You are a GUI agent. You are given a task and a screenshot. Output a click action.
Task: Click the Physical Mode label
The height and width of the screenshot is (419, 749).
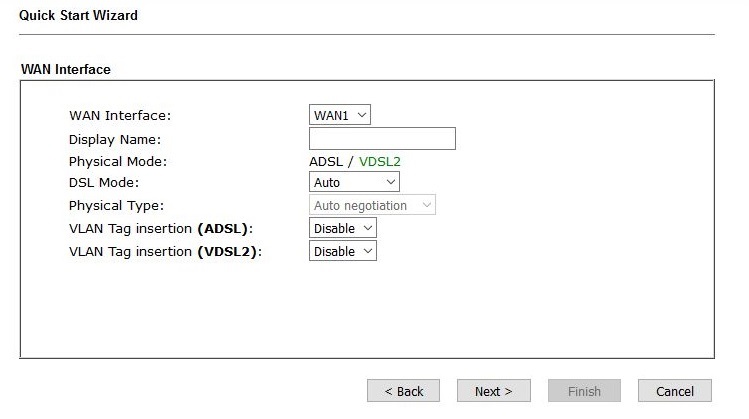point(118,161)
